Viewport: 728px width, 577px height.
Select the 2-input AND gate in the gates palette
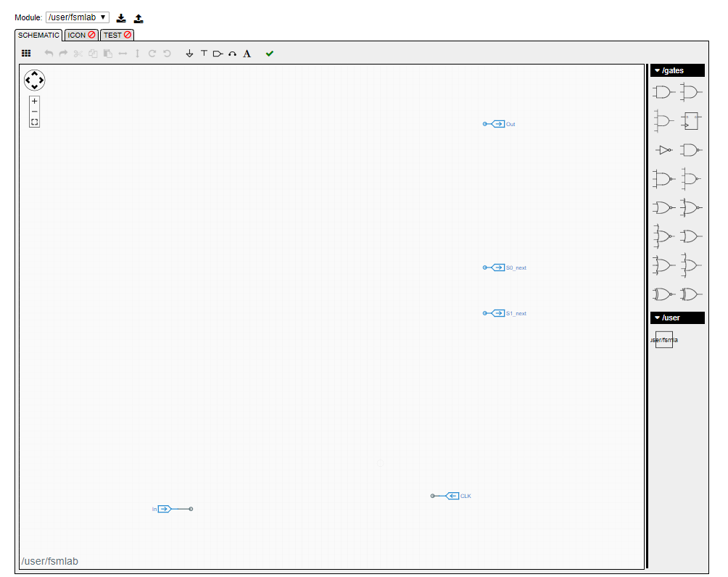click(663, 92)
